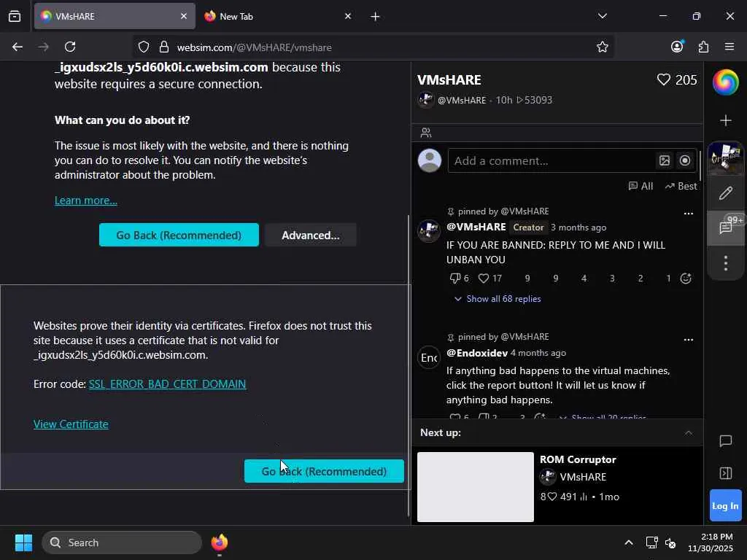Click the chat bubble icon above the panel toggle

[x=726, y=441]
